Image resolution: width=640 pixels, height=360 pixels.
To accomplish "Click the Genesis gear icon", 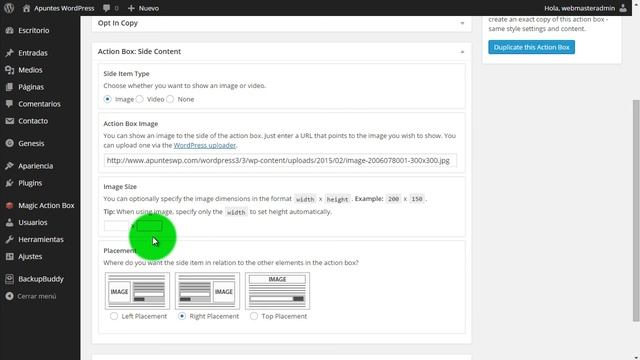I will pyautogui.click(x=10, y=144).
